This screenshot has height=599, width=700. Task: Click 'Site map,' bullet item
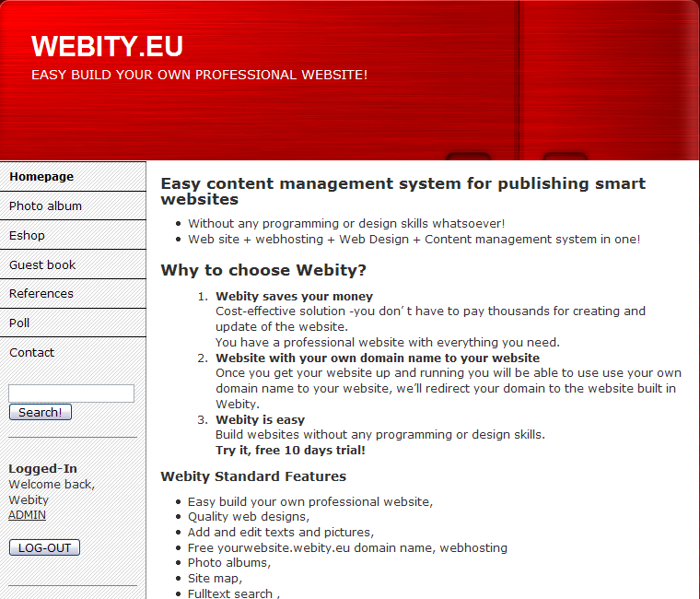(215, 578)
